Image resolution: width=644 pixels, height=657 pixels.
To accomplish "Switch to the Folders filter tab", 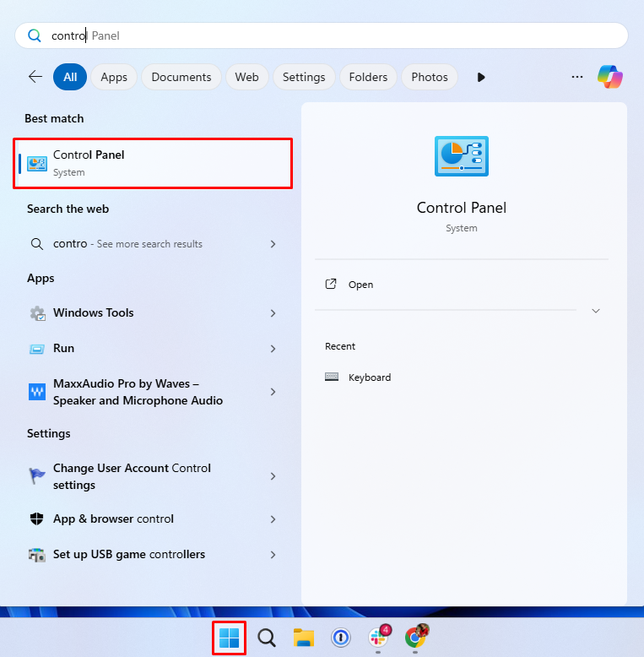I will pyautogui.click(x=368, y=77).
